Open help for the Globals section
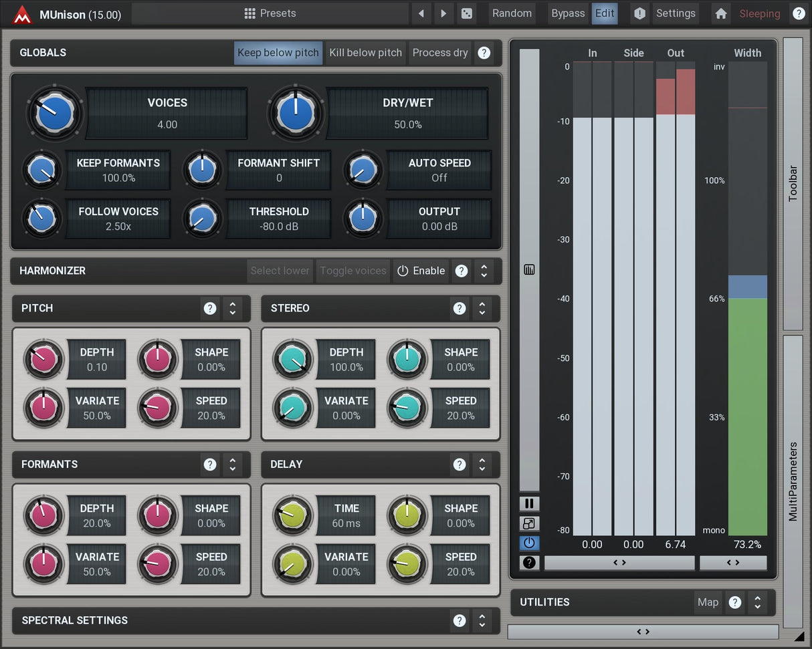 point(484,53)
